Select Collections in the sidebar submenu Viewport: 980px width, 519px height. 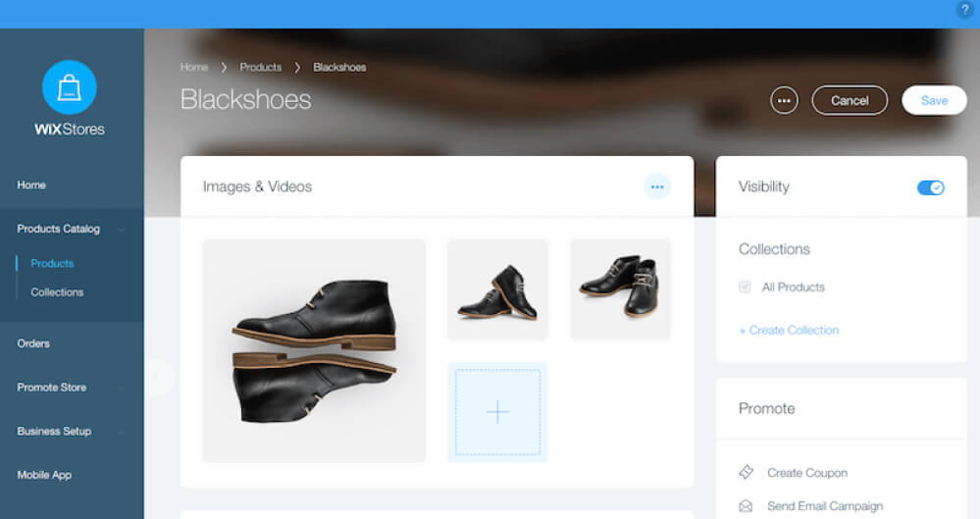[57, 292]
